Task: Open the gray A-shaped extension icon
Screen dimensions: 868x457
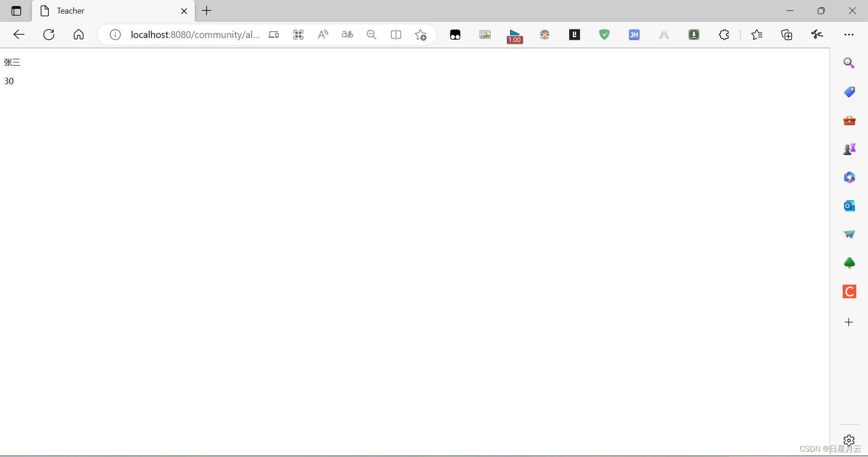Action: (x=664, y=35)
